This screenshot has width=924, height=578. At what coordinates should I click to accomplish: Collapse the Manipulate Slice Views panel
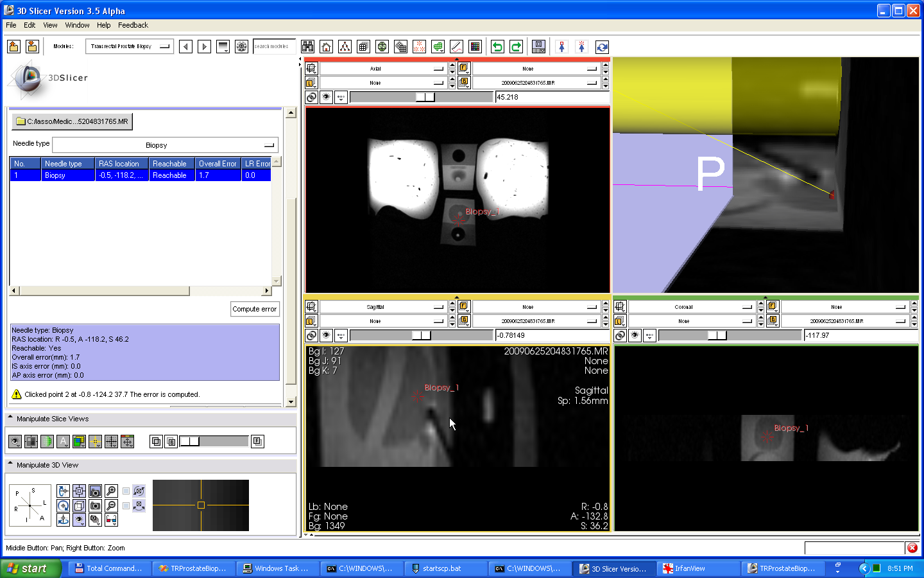pyautogui.click(x=10, y=419)
